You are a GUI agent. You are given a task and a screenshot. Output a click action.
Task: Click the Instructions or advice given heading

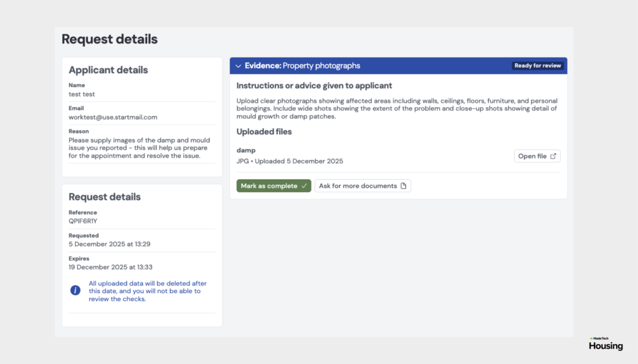point(314,86)
